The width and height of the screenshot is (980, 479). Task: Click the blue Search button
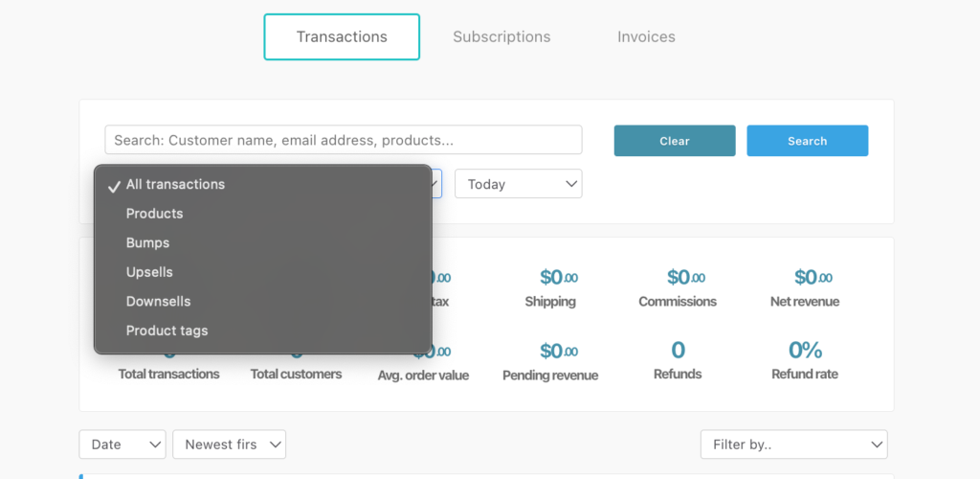807,141
